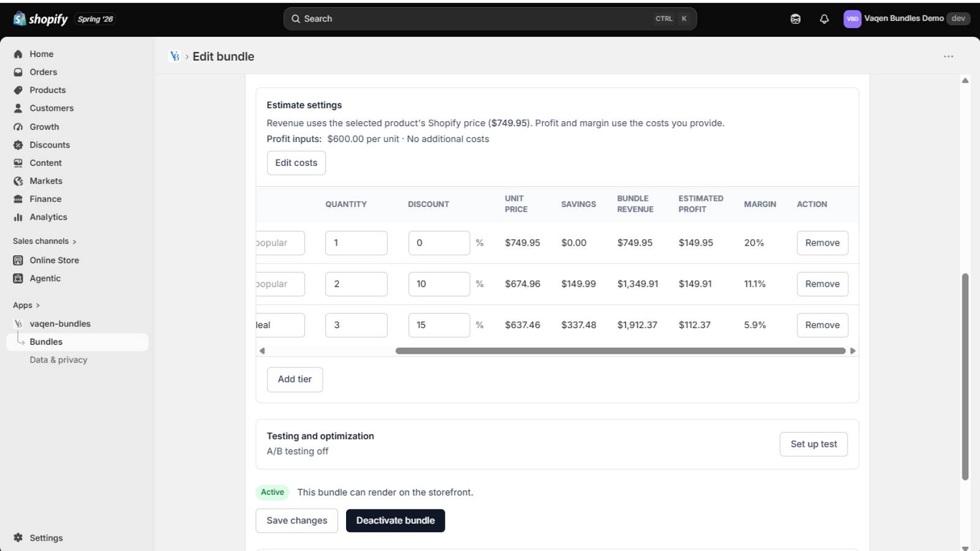The image size is (980, 551).
Task: Click Save changes
Action: click(x=296, y=521)
